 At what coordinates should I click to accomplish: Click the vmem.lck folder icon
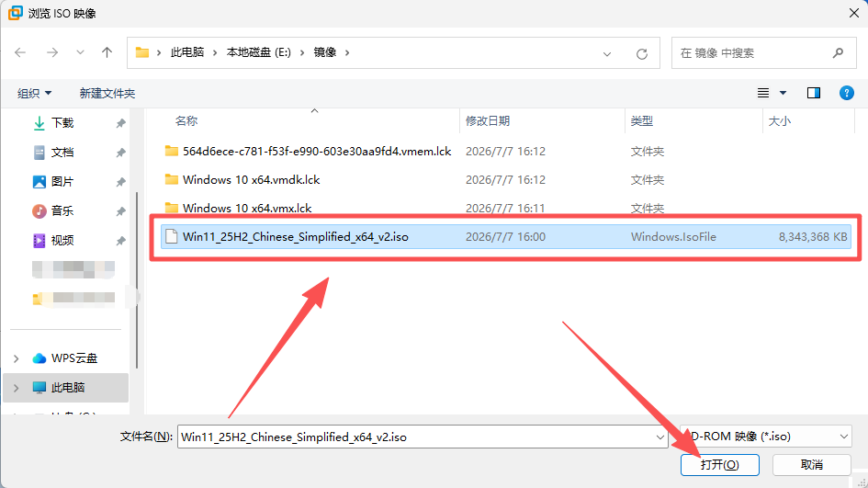click(x=172, y=151)
